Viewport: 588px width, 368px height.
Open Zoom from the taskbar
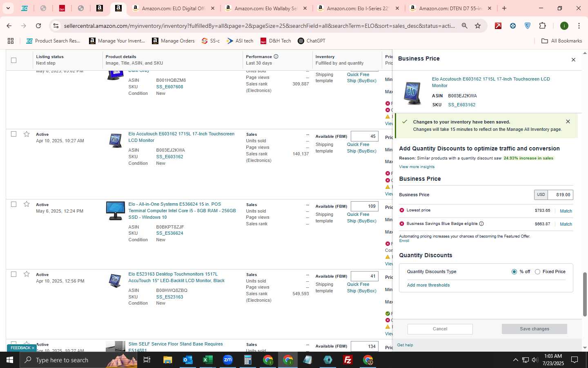point(227,360)
